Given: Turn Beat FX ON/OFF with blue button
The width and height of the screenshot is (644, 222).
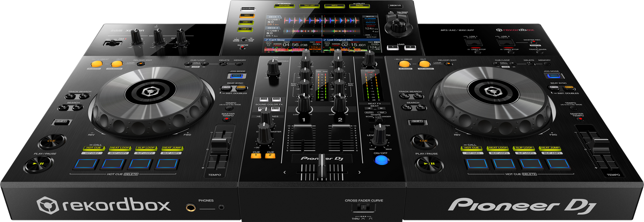Looking at the screenshot, I should (381, 159).
